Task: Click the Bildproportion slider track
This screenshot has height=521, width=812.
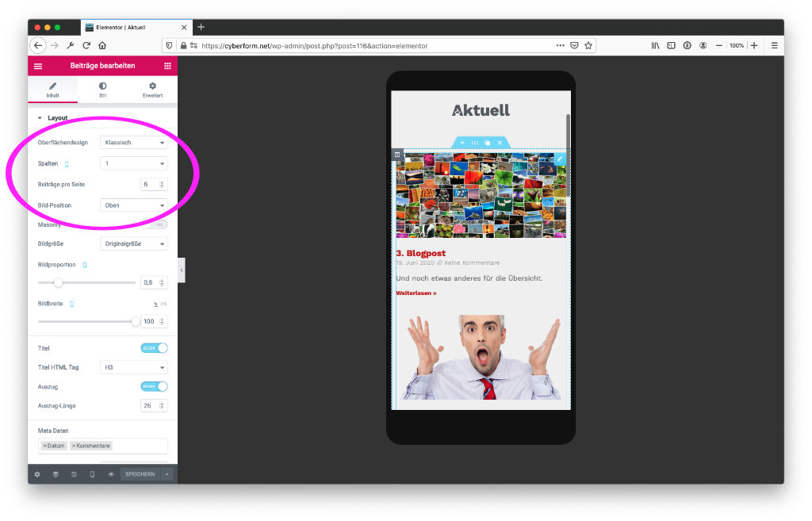Action: click(86, 283)
